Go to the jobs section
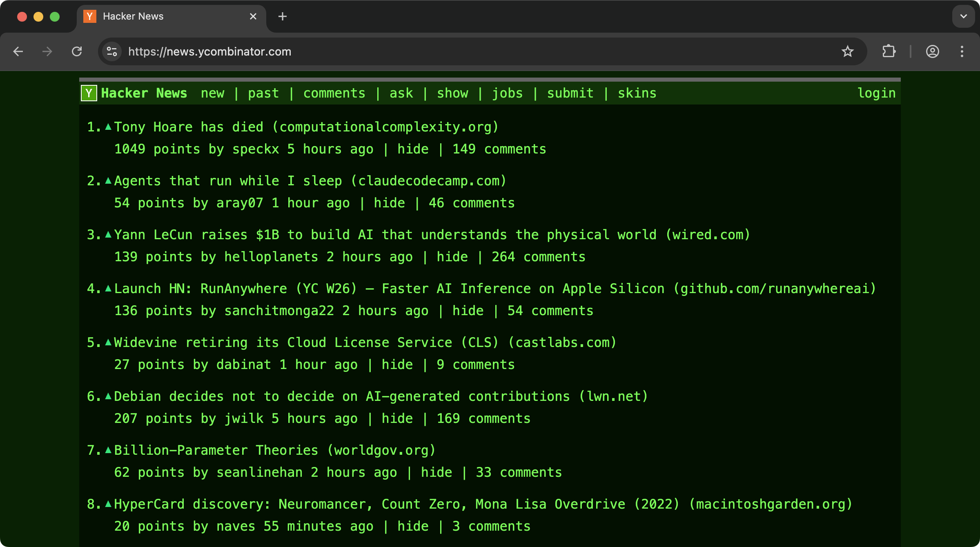Viewport: 980px width, 547px height. [507, 93]
